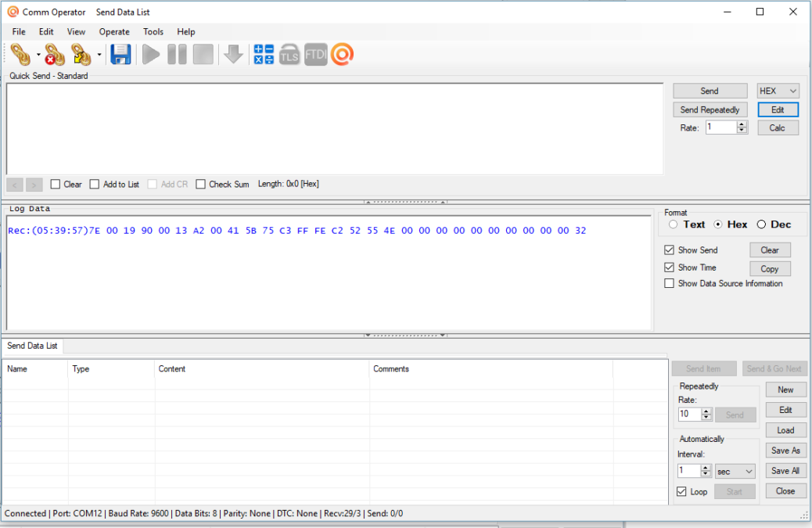Open the calculator icon in toolbar
The width and height of the screenshot is (812, 528).
pyautogui.click(x=264, y=55)
